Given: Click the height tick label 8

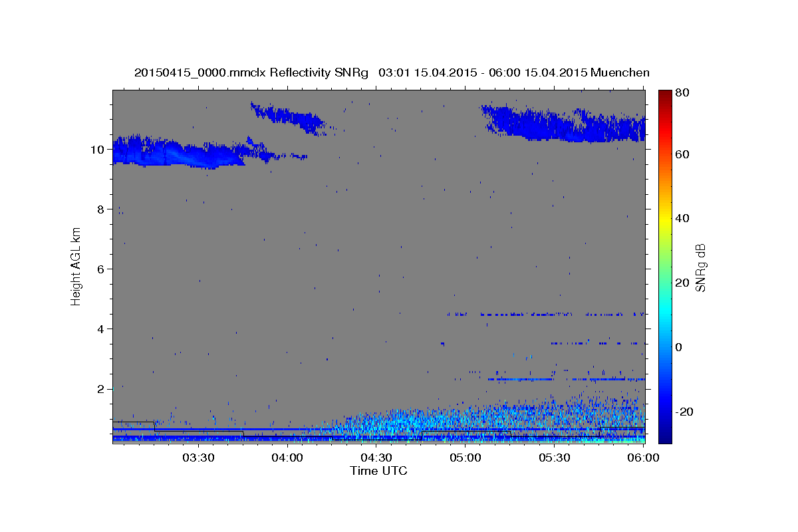Looking at the screenshot, I should coord(101,209).
